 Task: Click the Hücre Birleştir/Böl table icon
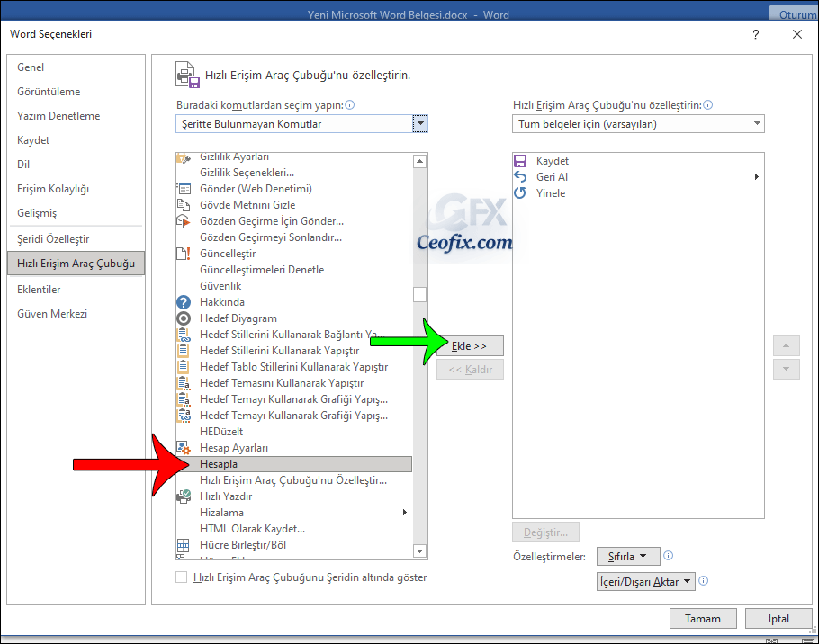point(184,545)
